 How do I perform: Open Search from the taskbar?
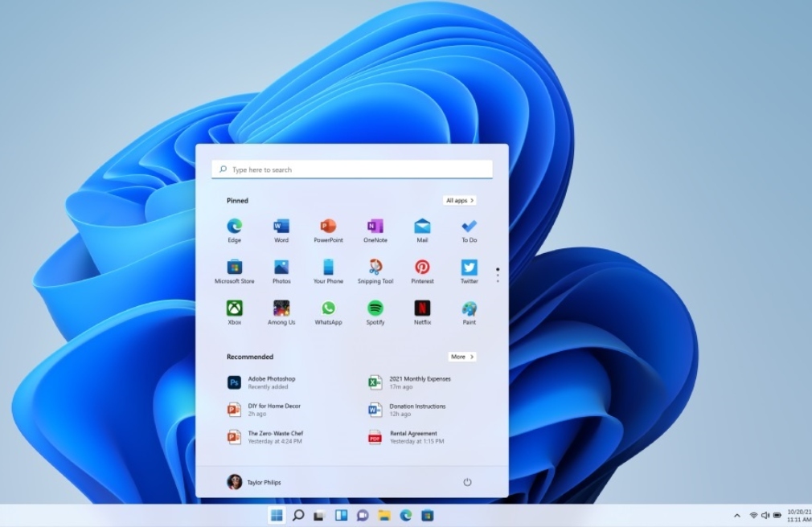[x=298, y=515]
